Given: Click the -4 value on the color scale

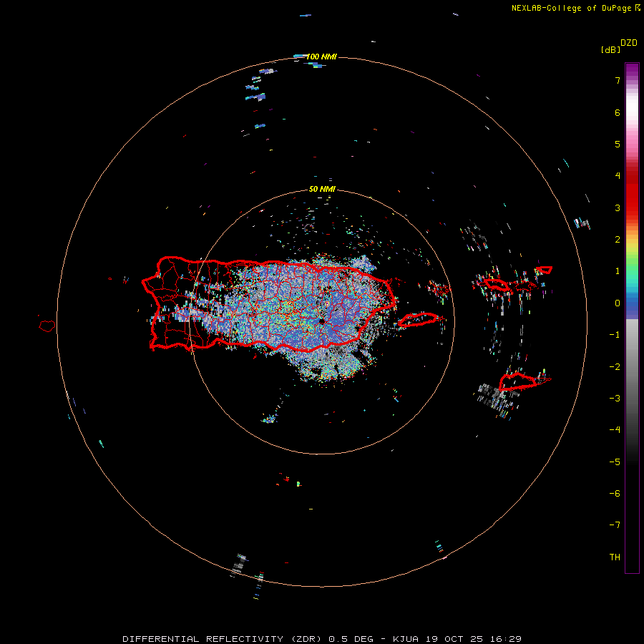Looking at the screenshot, I should point(615,430).
